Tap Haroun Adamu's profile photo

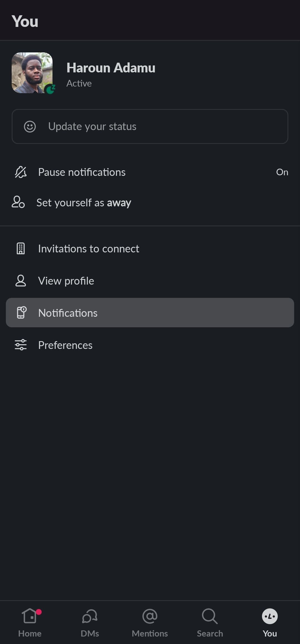click(32, 73)
